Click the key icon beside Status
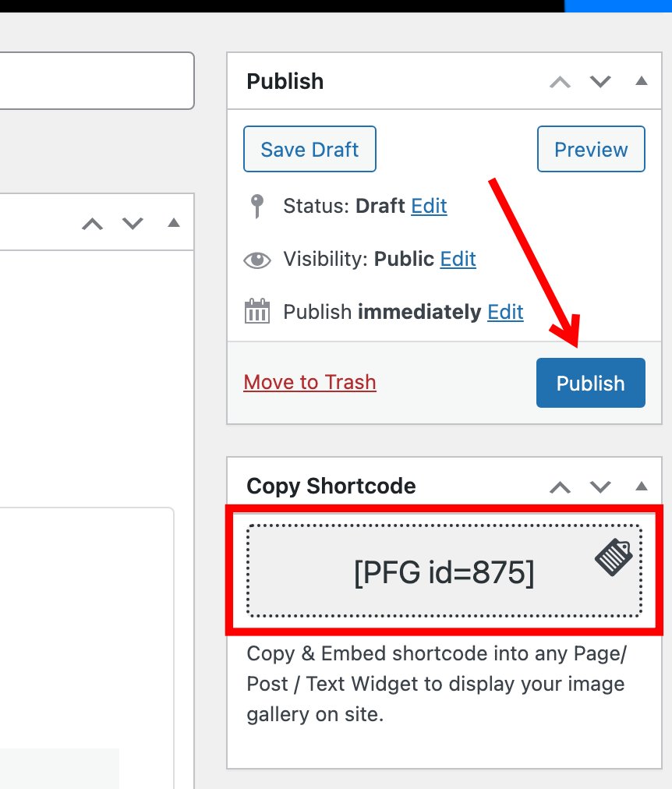This screenshot has width=672, height=789. [x=257, y=205]
